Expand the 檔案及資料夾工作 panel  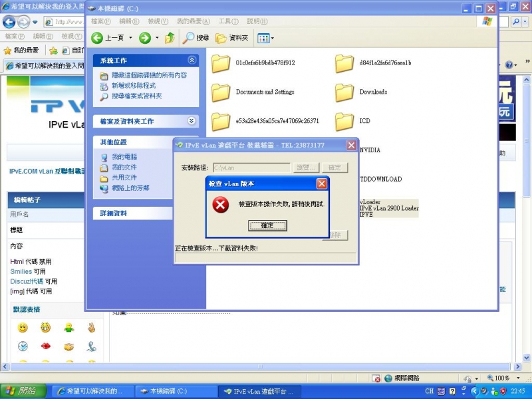pyautogui.click(x=192, y=121)
